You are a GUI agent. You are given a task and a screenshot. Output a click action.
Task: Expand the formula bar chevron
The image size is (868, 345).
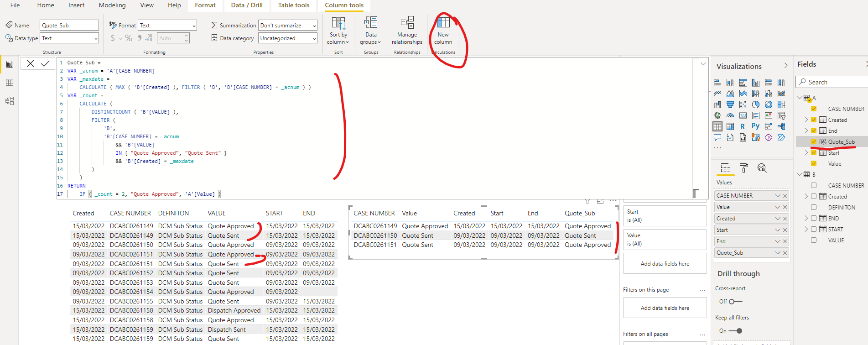point(703,64)
